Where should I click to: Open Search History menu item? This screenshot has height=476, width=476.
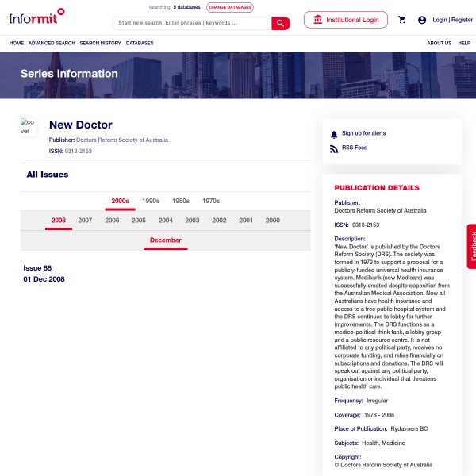[100, 43]
